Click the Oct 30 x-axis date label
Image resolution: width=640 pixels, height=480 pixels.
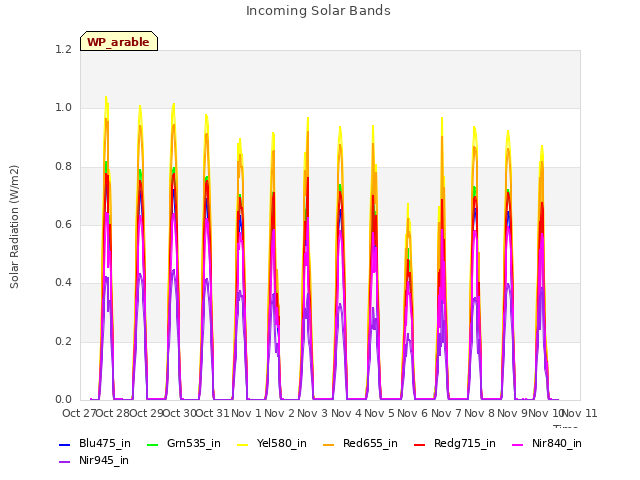[x=179, y=413]
